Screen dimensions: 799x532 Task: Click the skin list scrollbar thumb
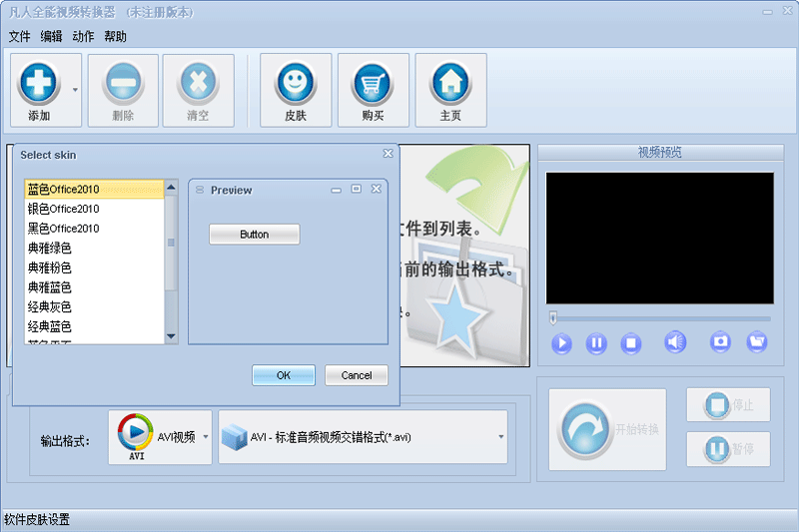(171, 243)
